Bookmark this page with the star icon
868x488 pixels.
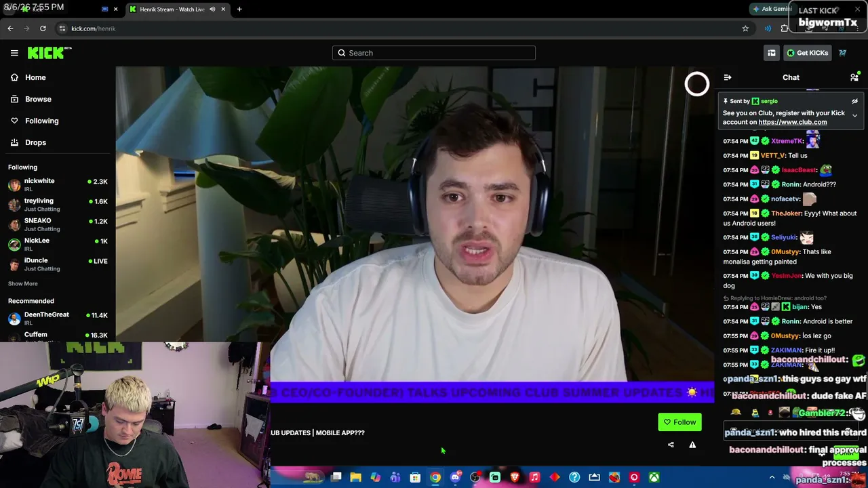(x=745, y=28)
